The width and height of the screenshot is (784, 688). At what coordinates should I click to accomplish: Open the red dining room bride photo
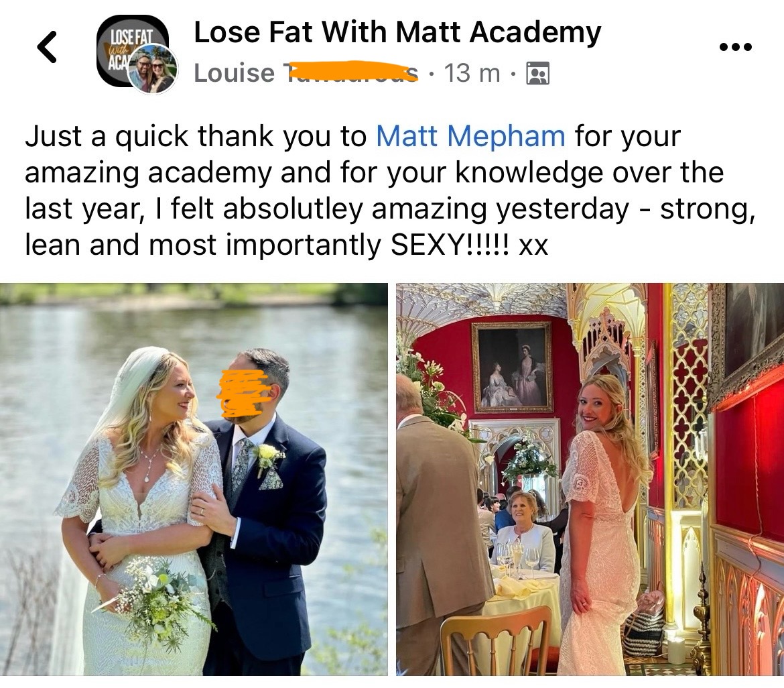pyautogui.click(x=590, y=479)
